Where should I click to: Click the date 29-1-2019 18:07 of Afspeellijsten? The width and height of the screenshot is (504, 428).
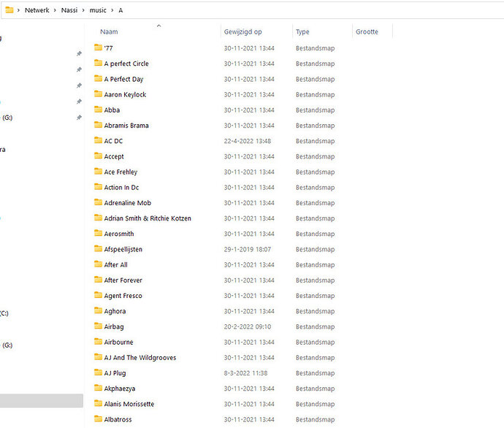pyautogui.click(x=248, y=249)
